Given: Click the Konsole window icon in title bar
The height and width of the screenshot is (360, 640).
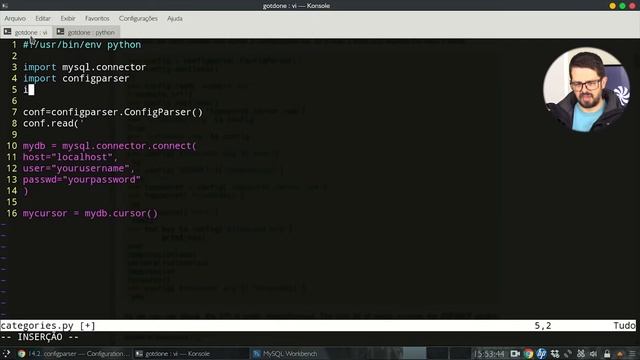Looking at the screenshot, I should [5, 5].
